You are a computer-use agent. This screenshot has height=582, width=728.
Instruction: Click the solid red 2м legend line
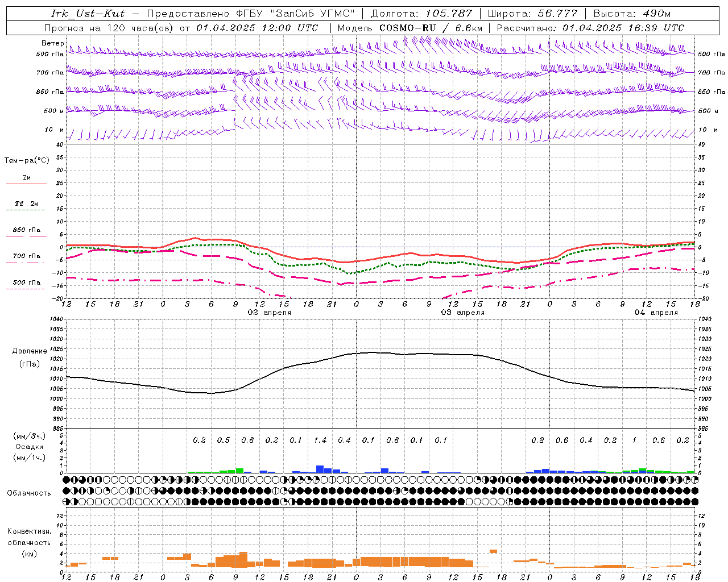(x=26, y=184)
